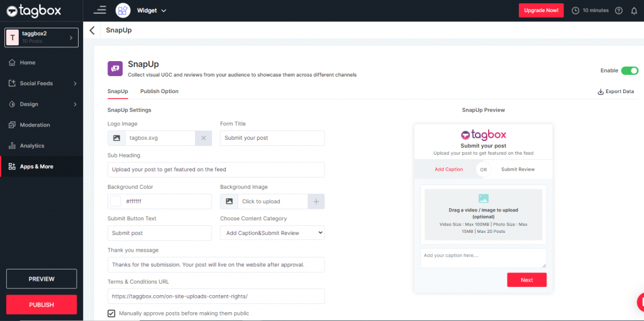Click the white Background Color swatch
The image size is (644, 321).
(x=116, y=201)
